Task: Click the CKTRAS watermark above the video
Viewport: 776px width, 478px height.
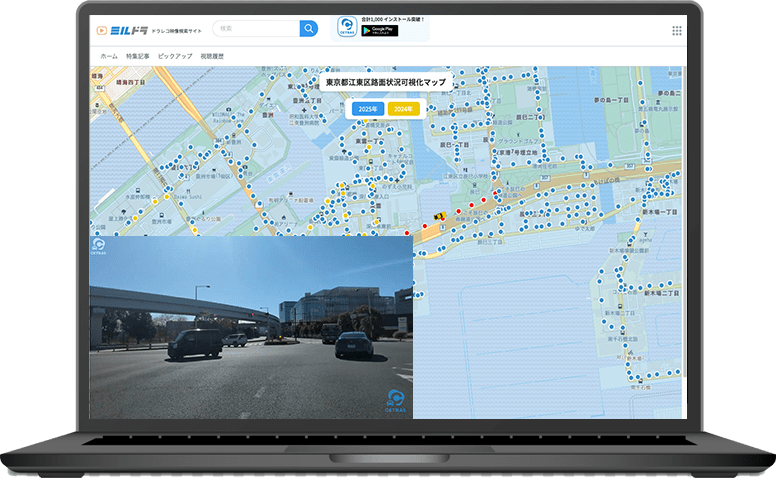Action: pos(100,245)
